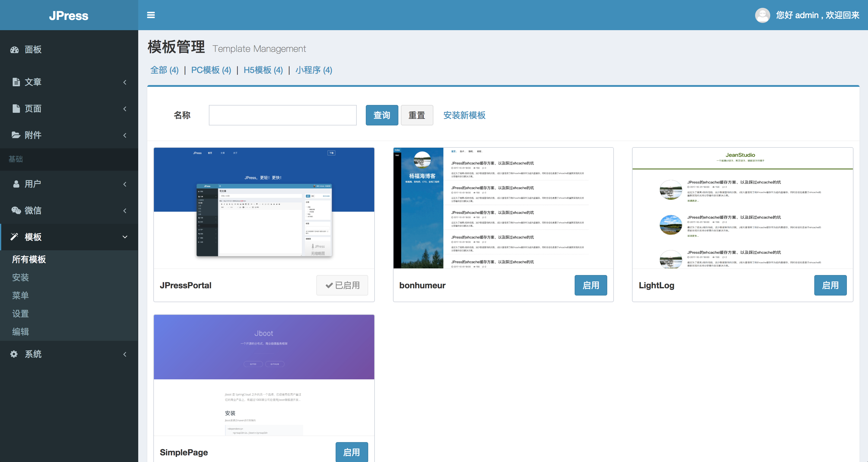The width and height of the screenshot is (868, 462).
Task: Collapse the 模板 menu chevron
Action: pyautogui.click(x=125, y=237)
